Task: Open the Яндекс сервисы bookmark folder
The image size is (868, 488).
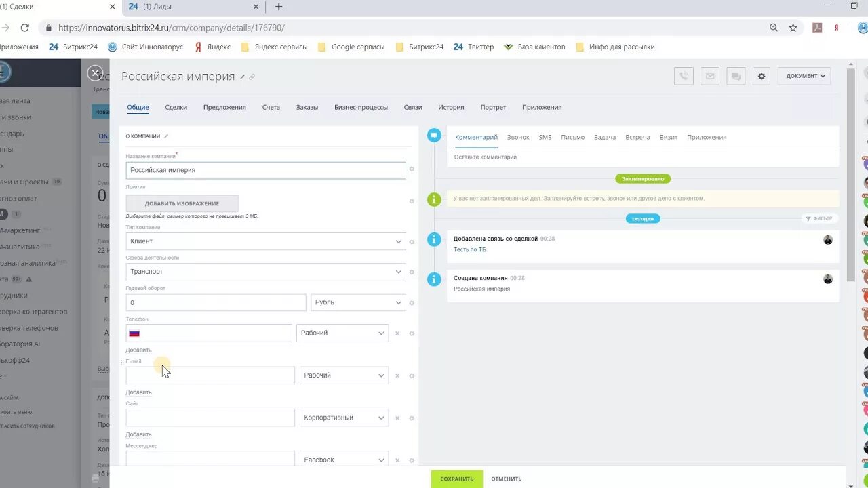Action: (x=275, y=47)
